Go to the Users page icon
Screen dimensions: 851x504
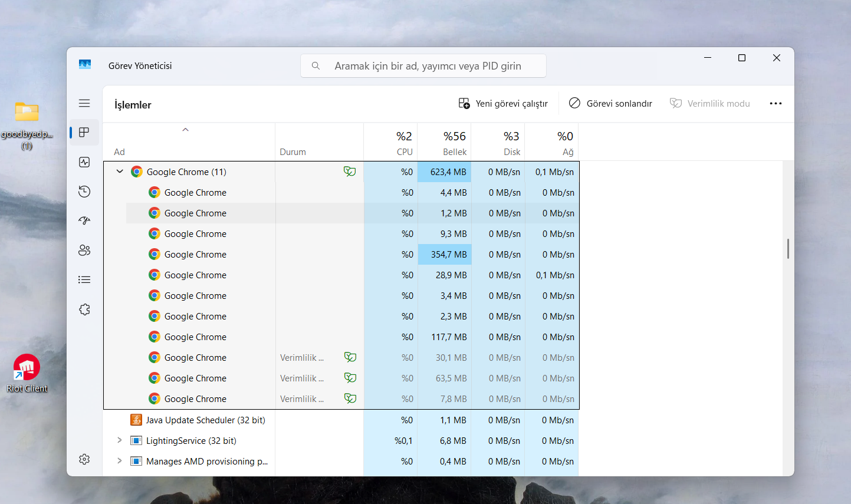click(x=84, y=250)
